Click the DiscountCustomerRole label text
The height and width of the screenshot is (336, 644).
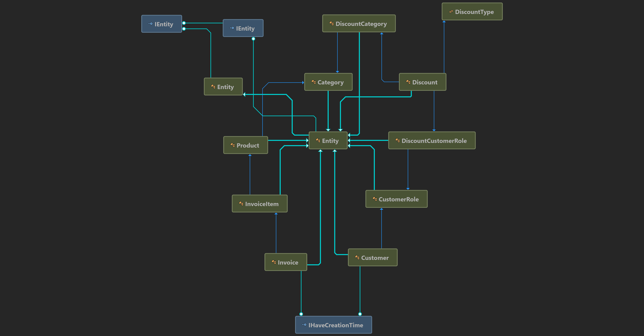tap(434, 141)
